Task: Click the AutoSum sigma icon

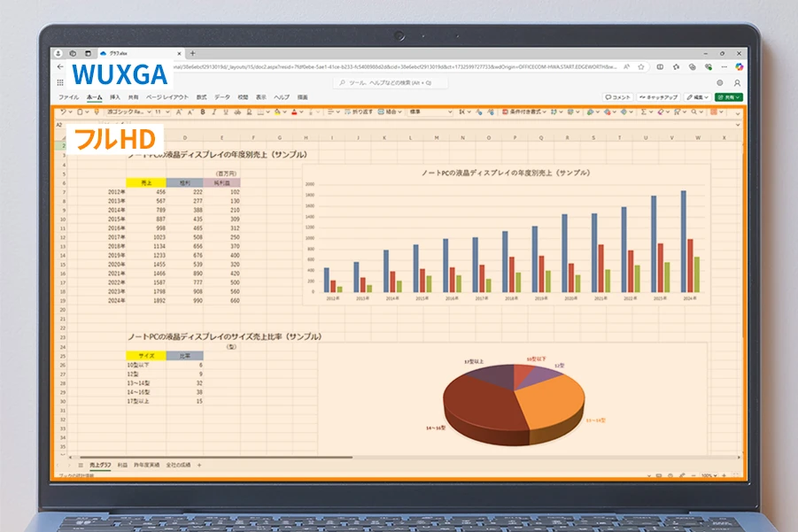Action: 643,112
